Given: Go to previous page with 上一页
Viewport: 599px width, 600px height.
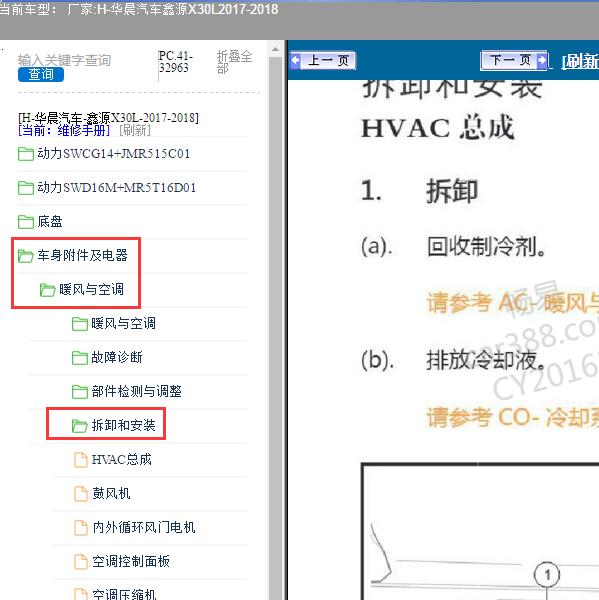Looking at the screenshot, I should 323,60.
